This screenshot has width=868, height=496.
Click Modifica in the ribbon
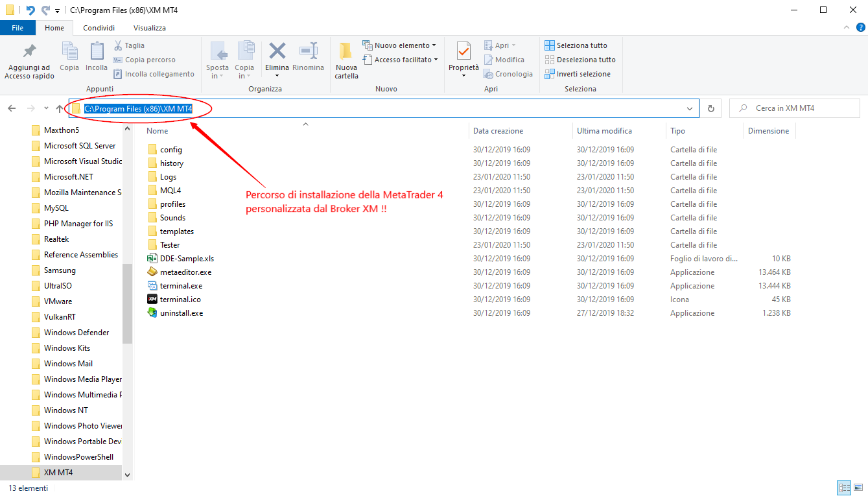[x=504, y=60]
